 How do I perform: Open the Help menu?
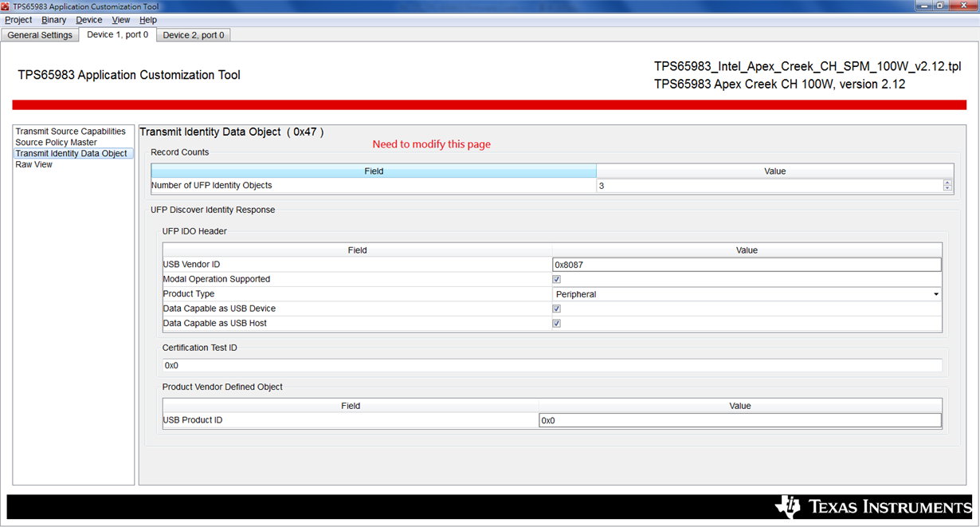(148, 20)
